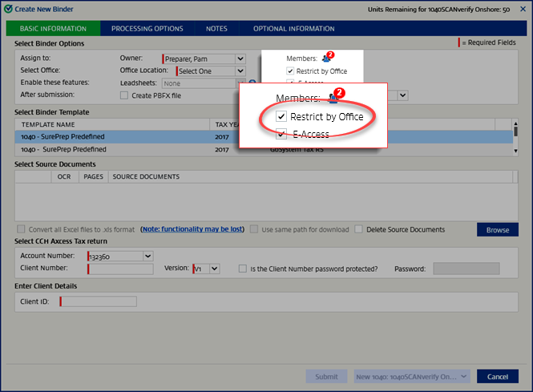Viewport: 533px width, 392px height.
Task: Click the small Members icon beside Owner field
Action: (325, 59)
